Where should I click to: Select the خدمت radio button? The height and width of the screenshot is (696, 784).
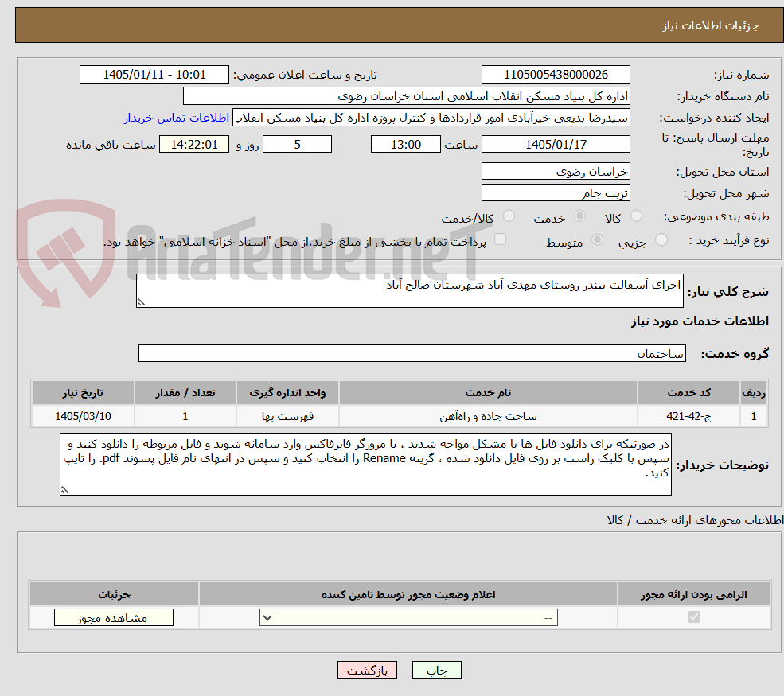click(579, 216)
